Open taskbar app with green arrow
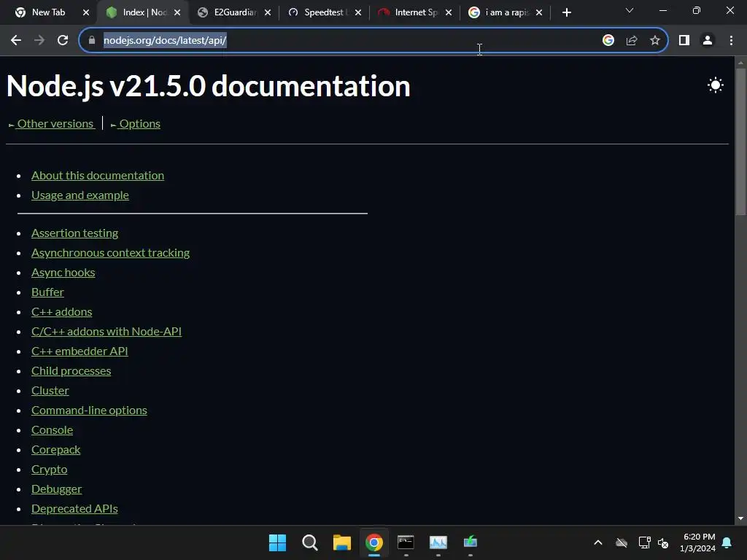The image size is (747, 560). (471, 542)
